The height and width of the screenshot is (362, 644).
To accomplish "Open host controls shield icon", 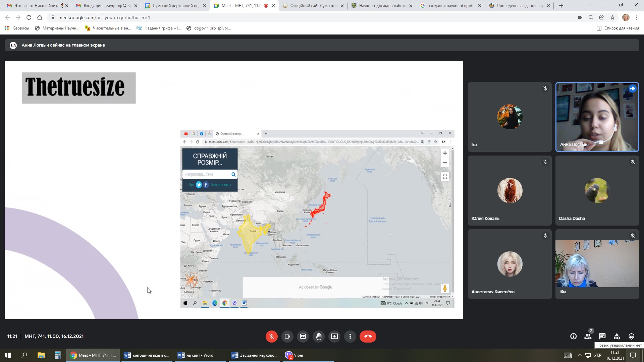I will (x=631, y=336).
